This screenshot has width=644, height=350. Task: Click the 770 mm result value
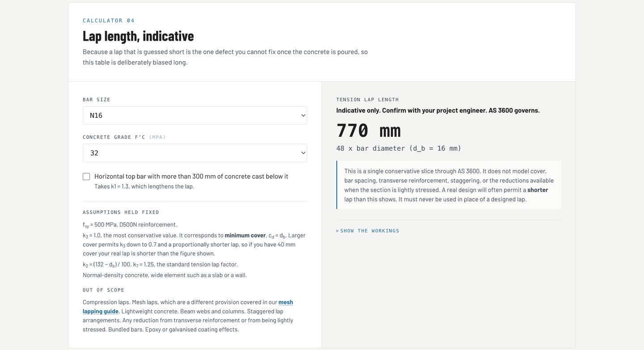(369, 130)
